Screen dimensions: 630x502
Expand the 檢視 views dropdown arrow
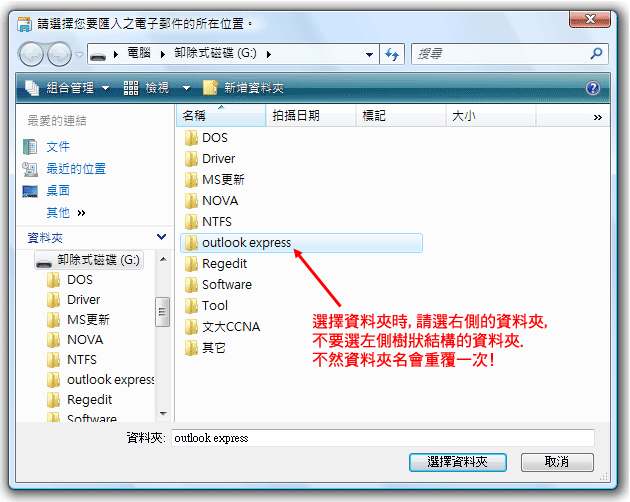(186, 88)
